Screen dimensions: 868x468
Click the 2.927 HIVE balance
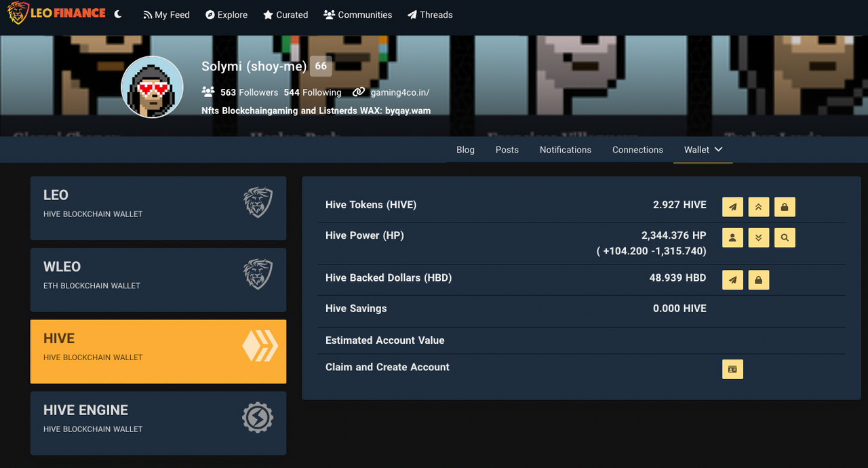[679, 205]
